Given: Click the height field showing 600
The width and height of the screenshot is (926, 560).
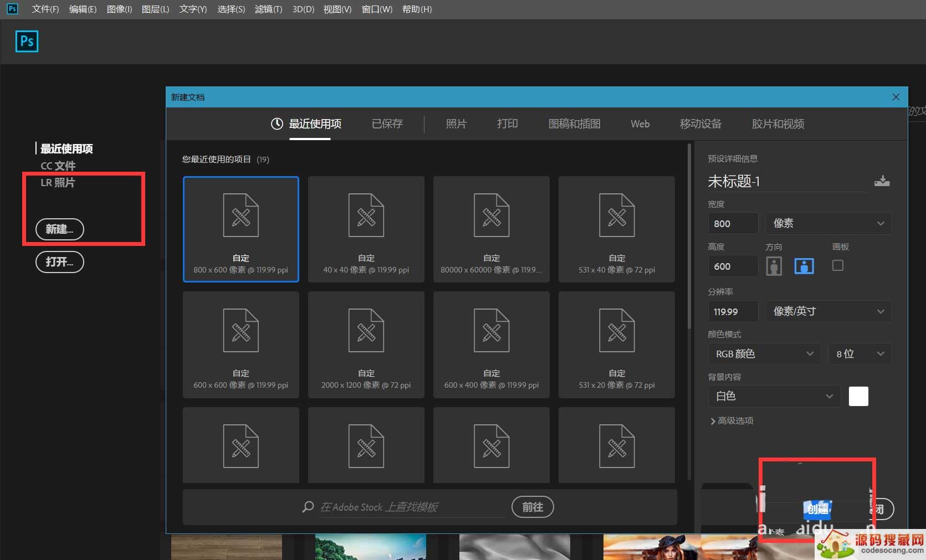Looking at the screenshot, I should coord(733,266).
